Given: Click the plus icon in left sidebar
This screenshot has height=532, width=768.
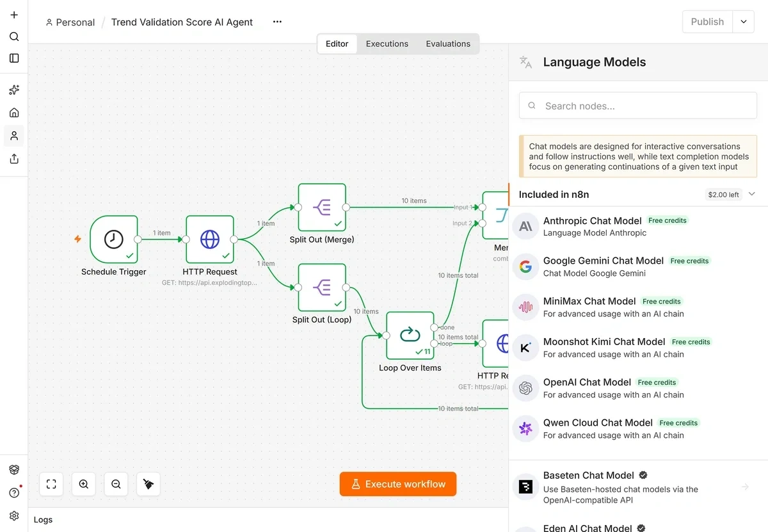Looking at the screenshot, I should pyautogui.click(x=14, y=15).
